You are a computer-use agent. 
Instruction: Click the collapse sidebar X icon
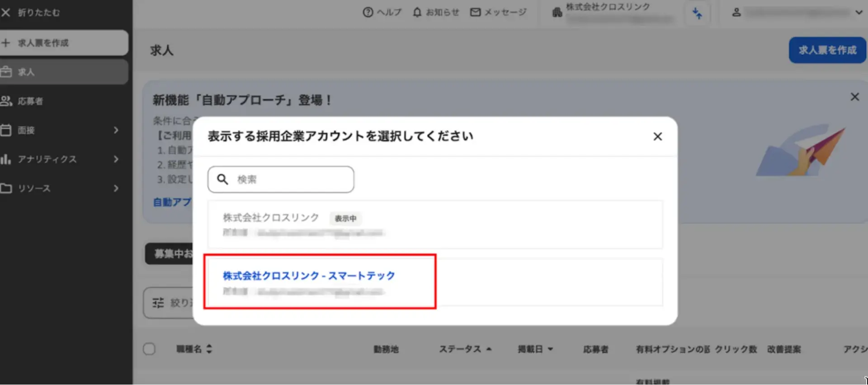click(6, 13)
